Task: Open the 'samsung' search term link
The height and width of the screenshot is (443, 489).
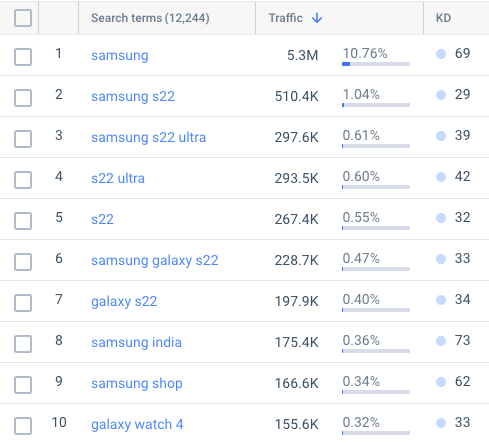Action: click(120, 55)
